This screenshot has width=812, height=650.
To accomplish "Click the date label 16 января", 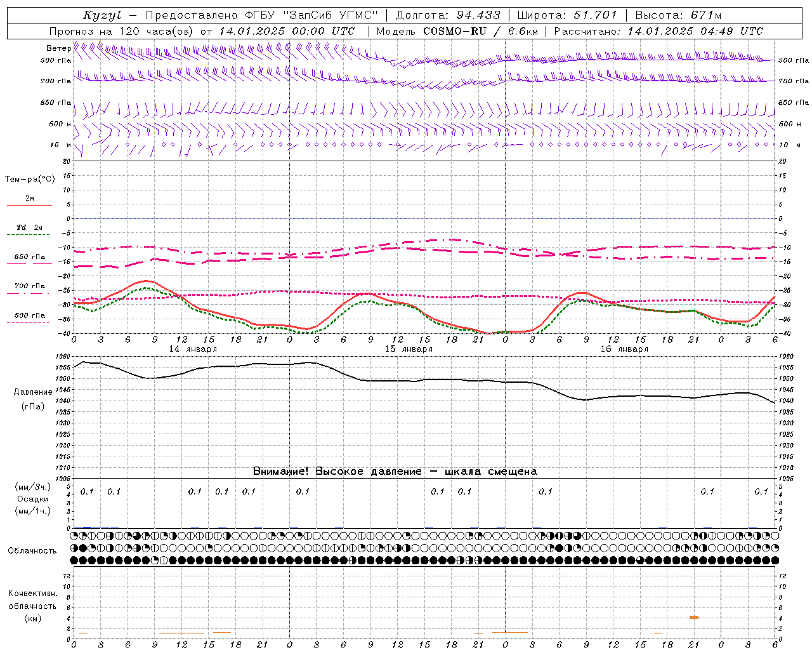I will tap(624, 349).
